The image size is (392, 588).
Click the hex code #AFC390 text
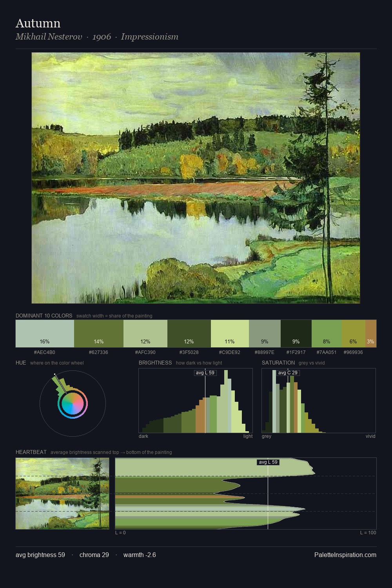click(145, 352)
